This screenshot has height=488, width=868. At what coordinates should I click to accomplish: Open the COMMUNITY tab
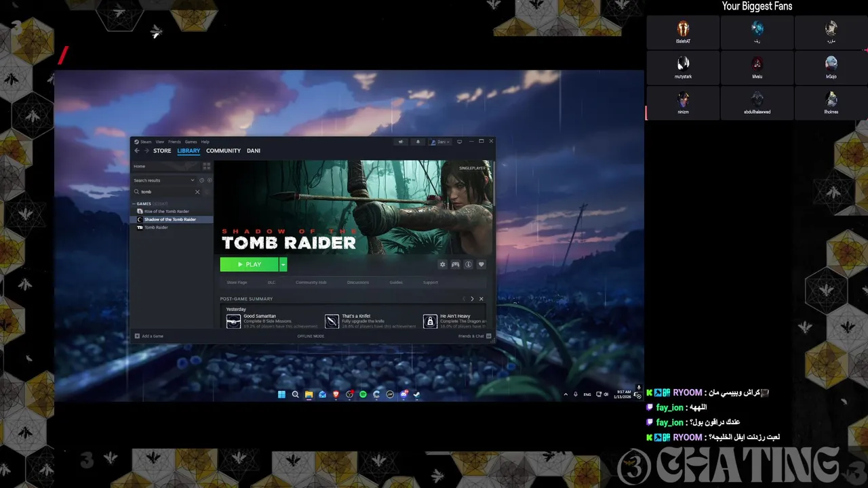point(223,150)
